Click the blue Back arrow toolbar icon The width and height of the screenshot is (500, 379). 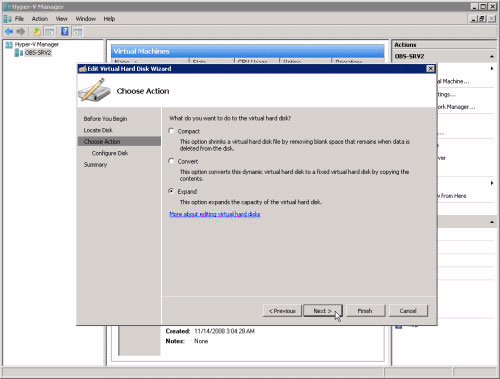9,32
